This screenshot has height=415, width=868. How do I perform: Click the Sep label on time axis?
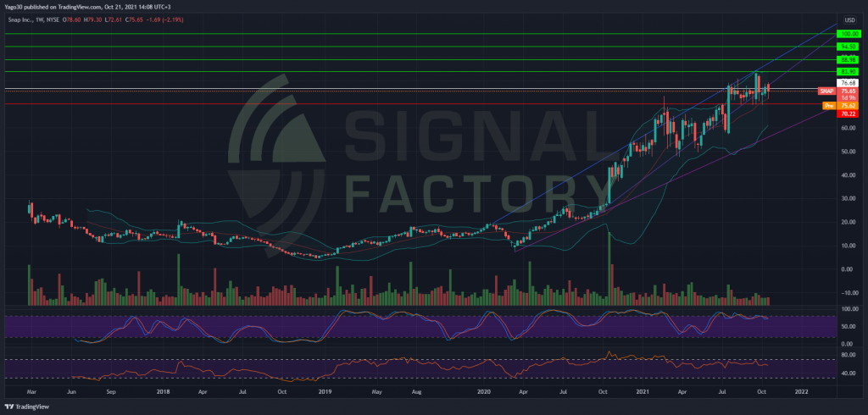[111, 392]
